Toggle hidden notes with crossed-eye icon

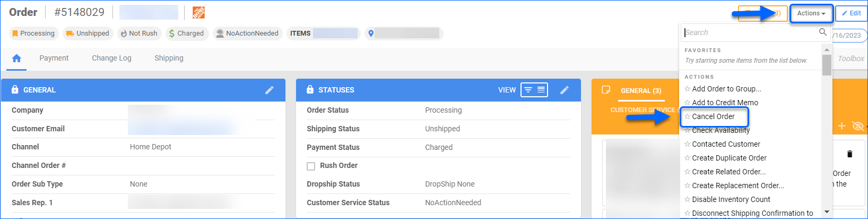857,126
